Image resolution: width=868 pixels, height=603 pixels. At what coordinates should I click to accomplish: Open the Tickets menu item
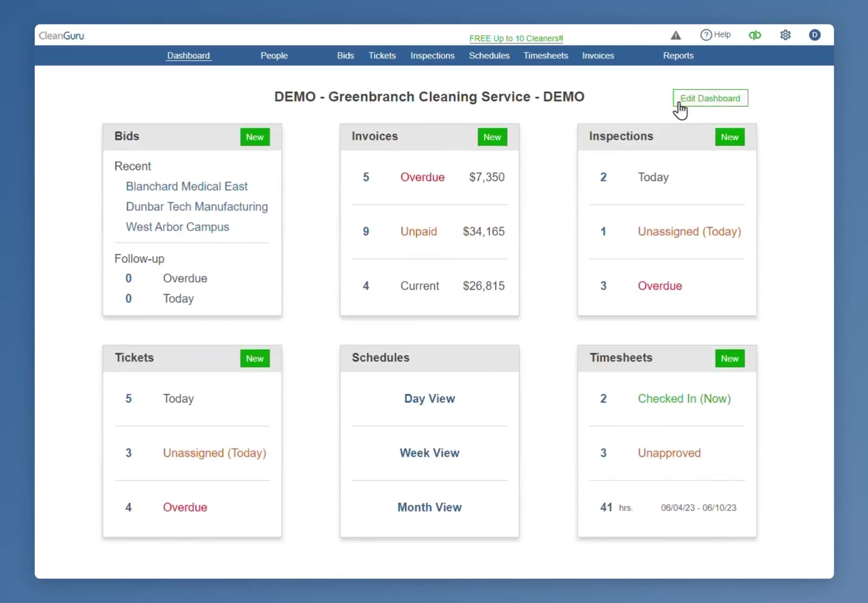click(x=382, y=55)
